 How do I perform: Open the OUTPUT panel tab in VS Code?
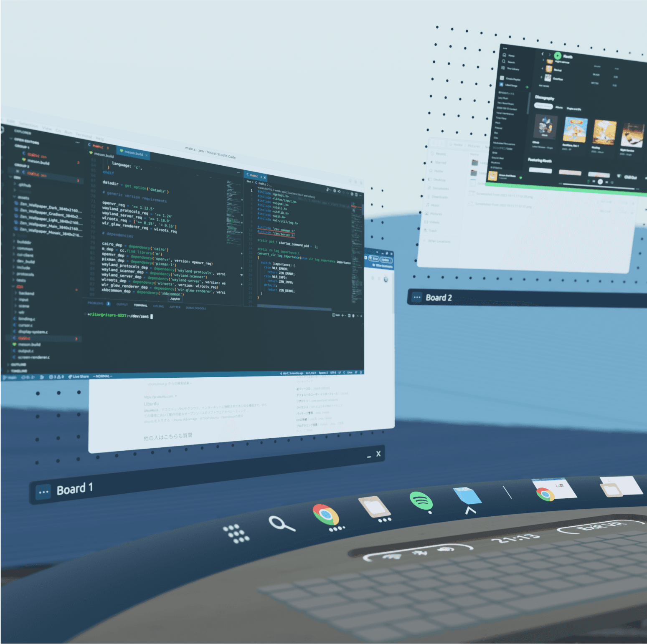(122, 304)
